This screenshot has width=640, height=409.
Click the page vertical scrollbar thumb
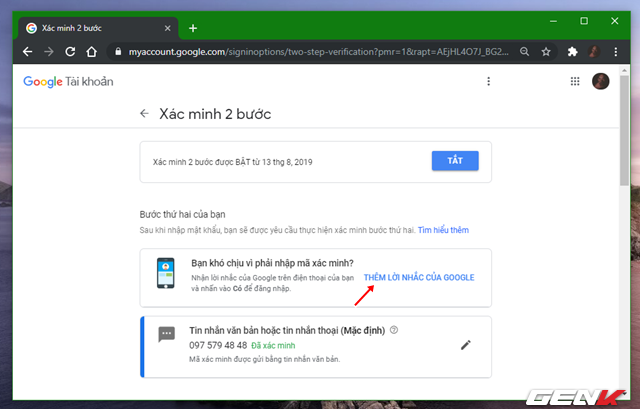point(624,131)
